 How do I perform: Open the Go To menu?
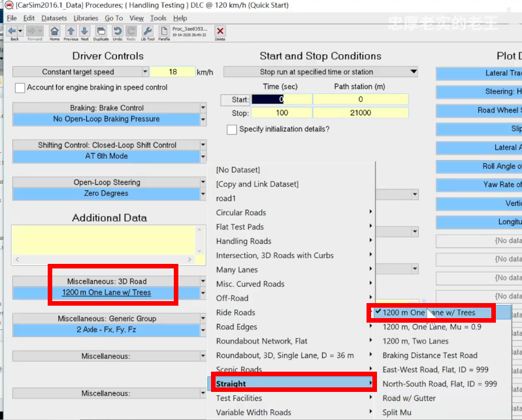[114, 18]
